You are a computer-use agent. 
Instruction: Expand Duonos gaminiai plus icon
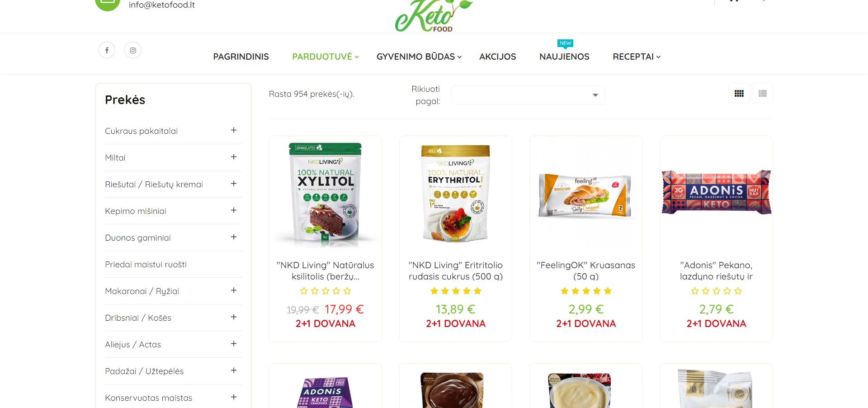234,237
